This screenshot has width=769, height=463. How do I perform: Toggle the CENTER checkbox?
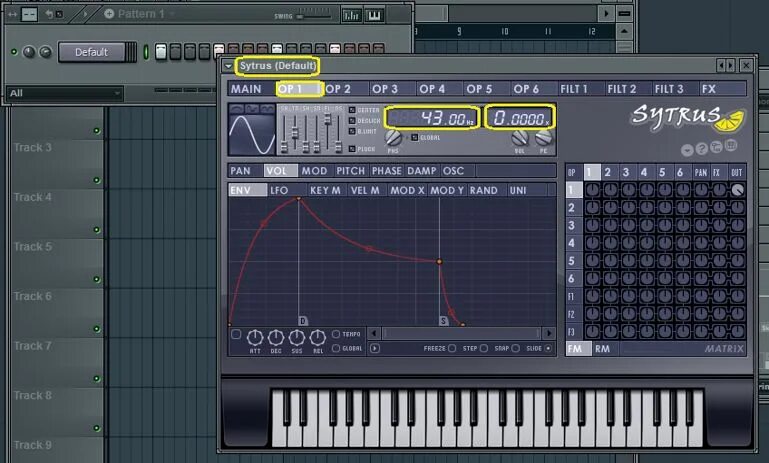(352, 110)
